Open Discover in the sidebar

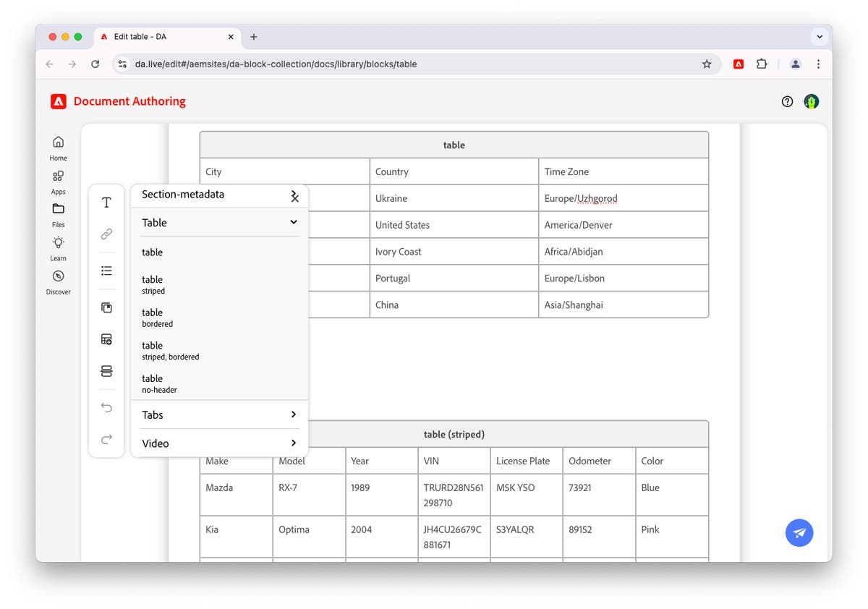pyautogui.click(x=59, y=282)
